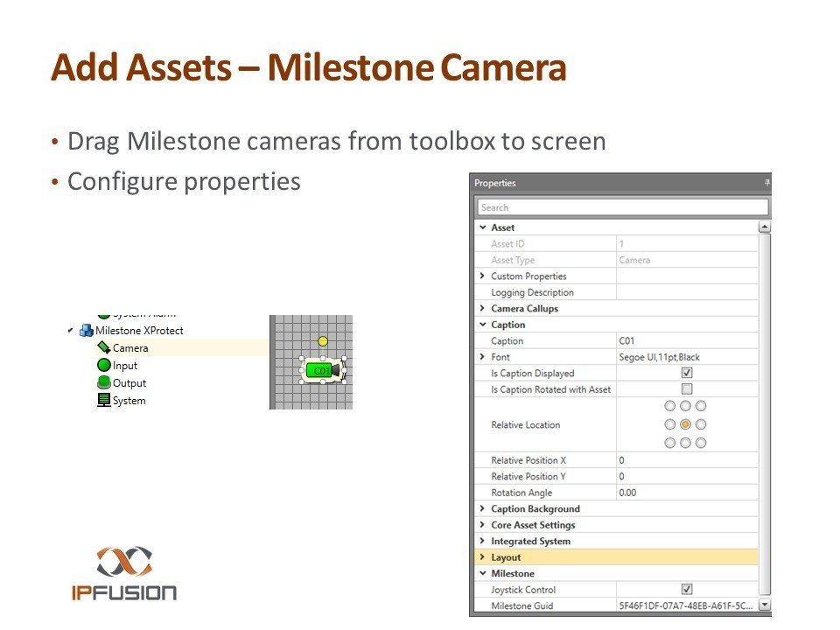Click scrollbar down arrow in Properties

765,605
